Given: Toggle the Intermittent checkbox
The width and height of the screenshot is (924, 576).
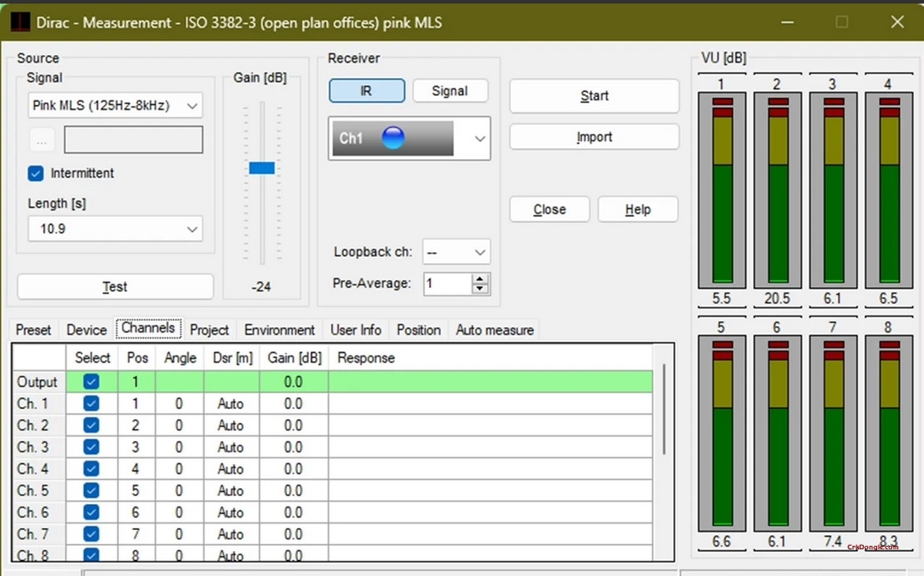Looking at the screenshot, I should (35, 173).
